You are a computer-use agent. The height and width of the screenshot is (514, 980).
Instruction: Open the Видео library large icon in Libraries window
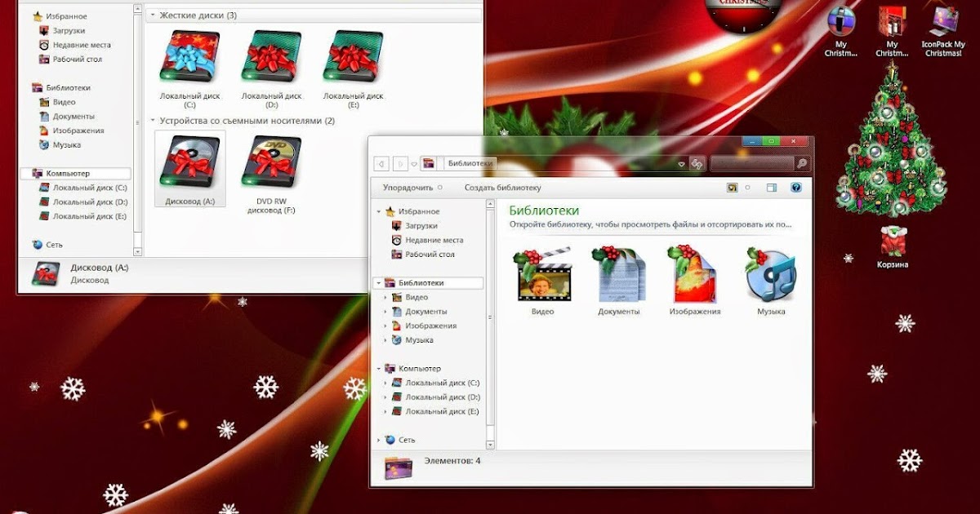pos(542,275)
